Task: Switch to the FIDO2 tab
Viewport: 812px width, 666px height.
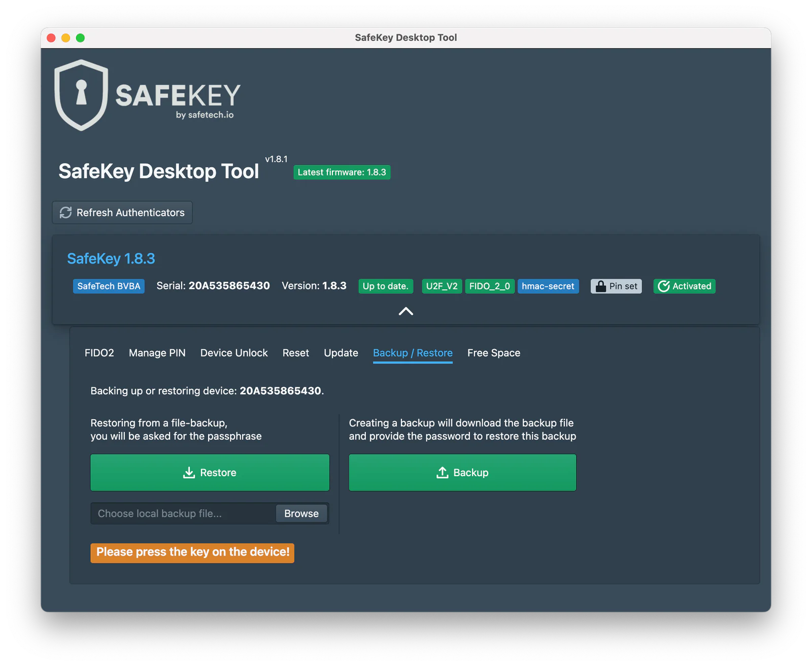Action: pyautogui.click(x=99, y=353)
